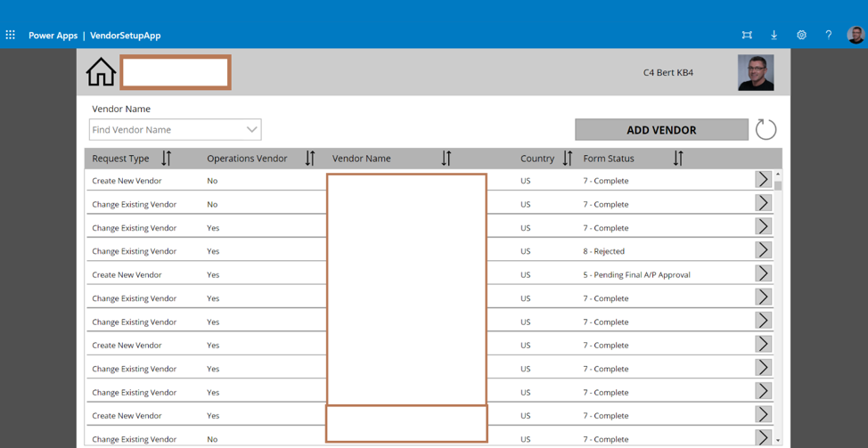This screenshot has width=868, height=448.
Task: Open the Power Apps app launcher grid
Action: click(11, 35)
